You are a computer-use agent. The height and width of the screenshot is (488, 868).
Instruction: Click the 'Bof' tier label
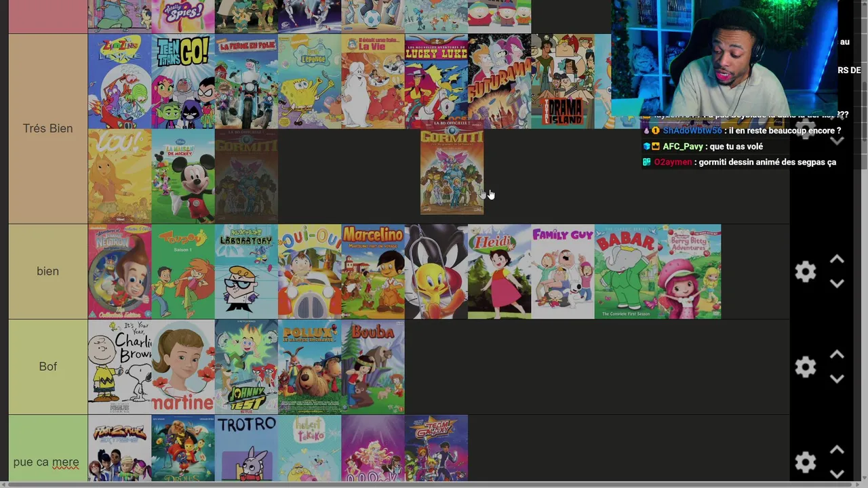pyautogui.click(x=47, y=367)
